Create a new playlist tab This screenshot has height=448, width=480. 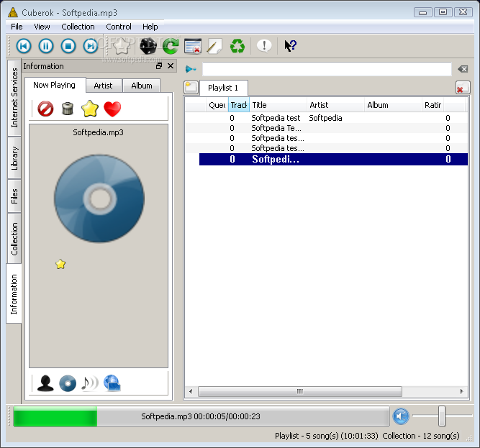tap(191, 88)
